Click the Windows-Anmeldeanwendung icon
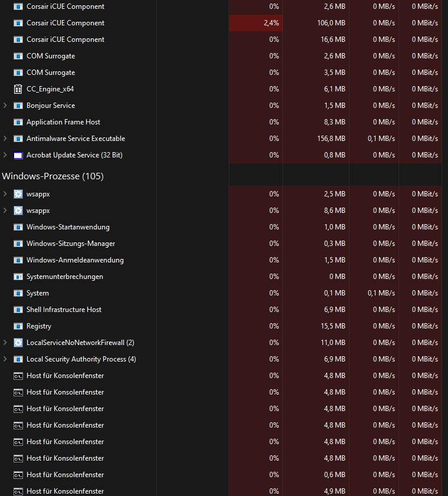 18,260
